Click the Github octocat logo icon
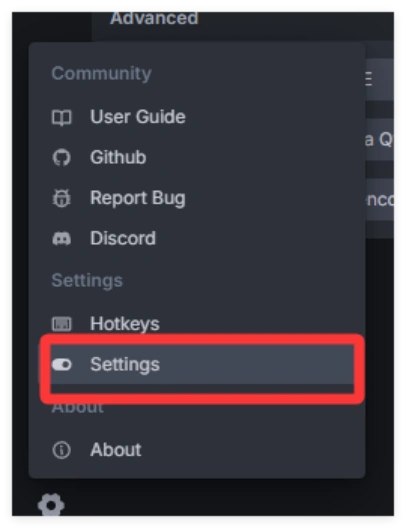This screenshot has width=406, height=528. click(62, 158)
